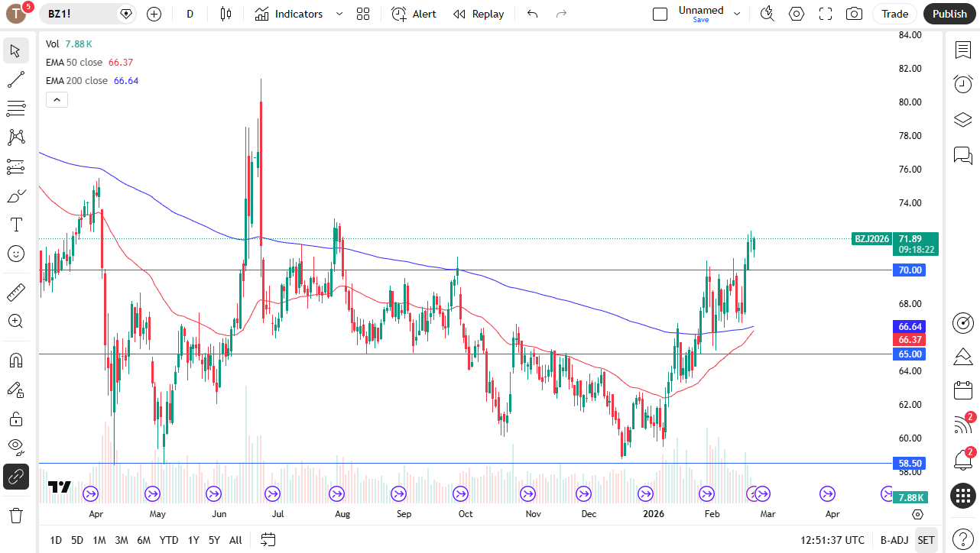Open the XABCD pattern tools
The width and height of the screenshot is (980, 553).
click(16, 137)
